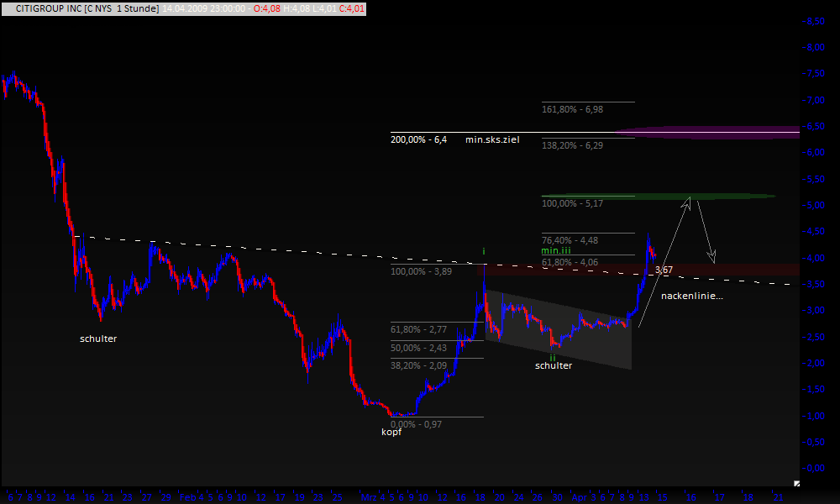Click the 25 date axis label
Screen dimensions: 840x504
click(x=337, y=497)
